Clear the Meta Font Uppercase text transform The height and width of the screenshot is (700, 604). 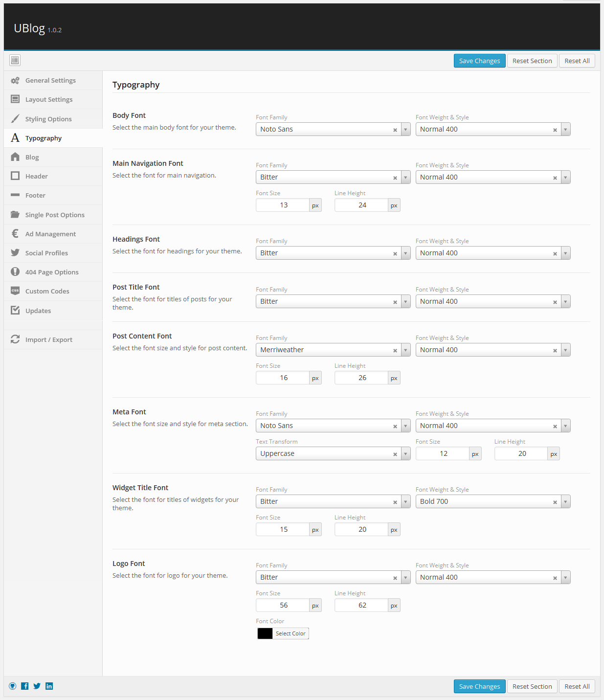[x=395, y=454]
